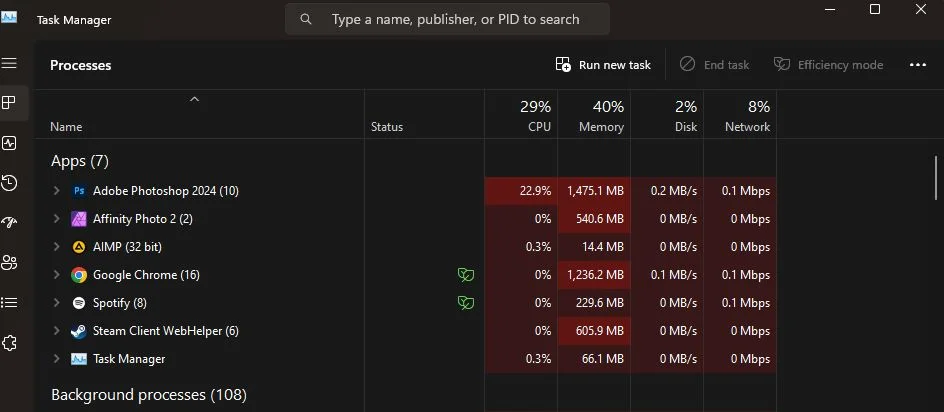
Task: Select the Processes sidebar icon
Action: tap(9, 102)
